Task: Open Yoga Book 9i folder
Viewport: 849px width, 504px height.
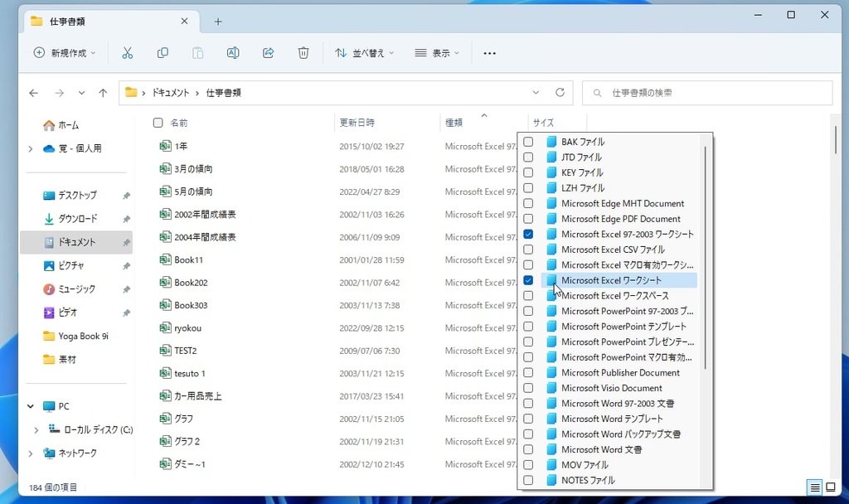Action: pos(75,337)
